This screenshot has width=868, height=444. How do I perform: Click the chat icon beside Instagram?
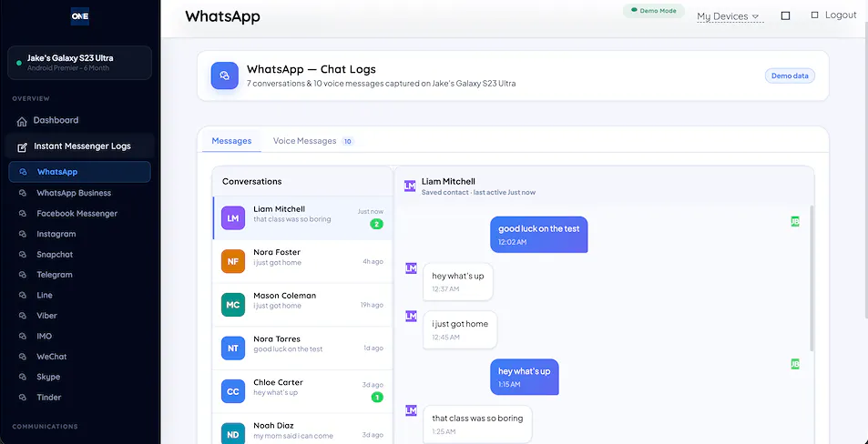click(23, 234)
